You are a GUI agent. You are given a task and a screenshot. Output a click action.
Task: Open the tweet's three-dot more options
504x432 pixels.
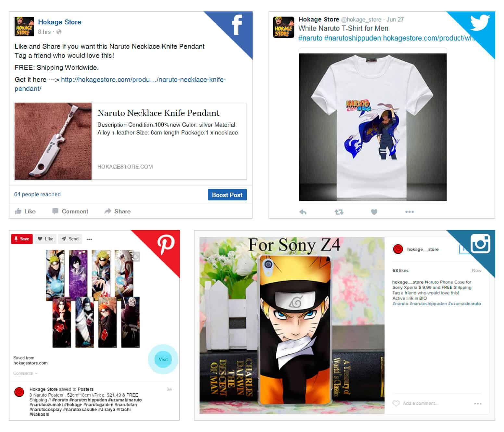(409, 212)
